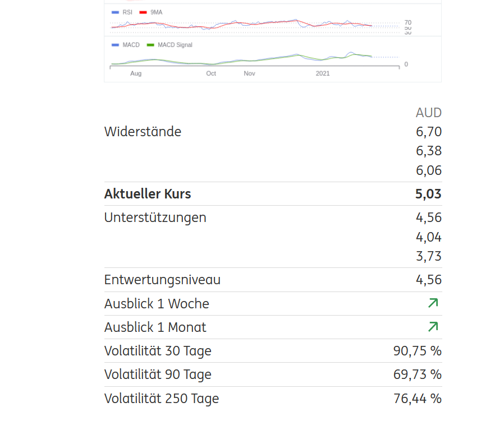Click the green arrow for Ausblick 1 Monat

[433, 327]
